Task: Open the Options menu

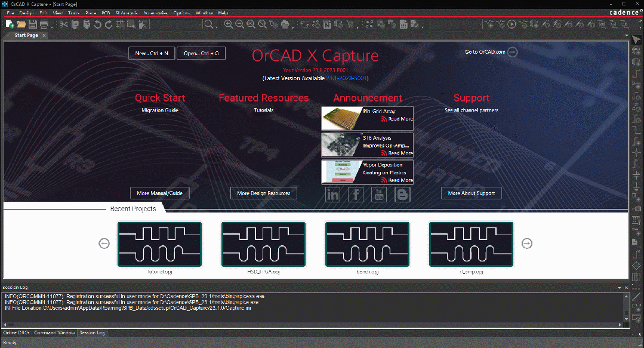Action: [181, 13]
